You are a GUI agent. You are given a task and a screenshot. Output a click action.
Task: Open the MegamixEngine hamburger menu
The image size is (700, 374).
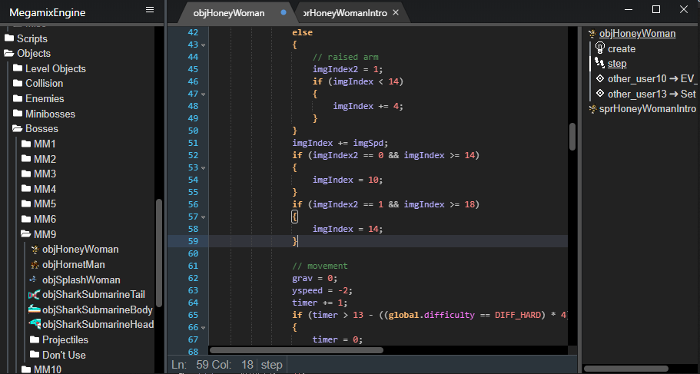tap(150, 10)
